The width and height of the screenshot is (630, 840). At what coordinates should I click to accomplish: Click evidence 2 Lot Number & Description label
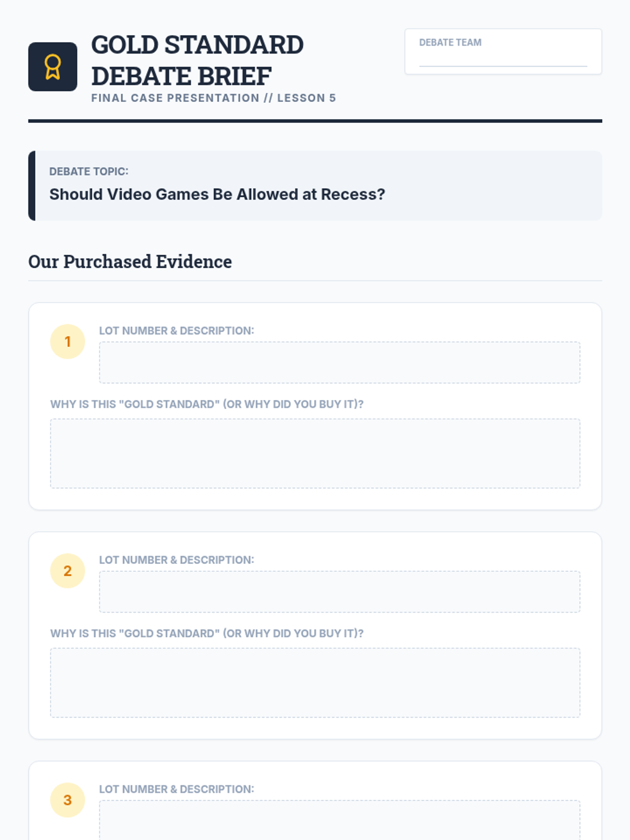(176, 560)
